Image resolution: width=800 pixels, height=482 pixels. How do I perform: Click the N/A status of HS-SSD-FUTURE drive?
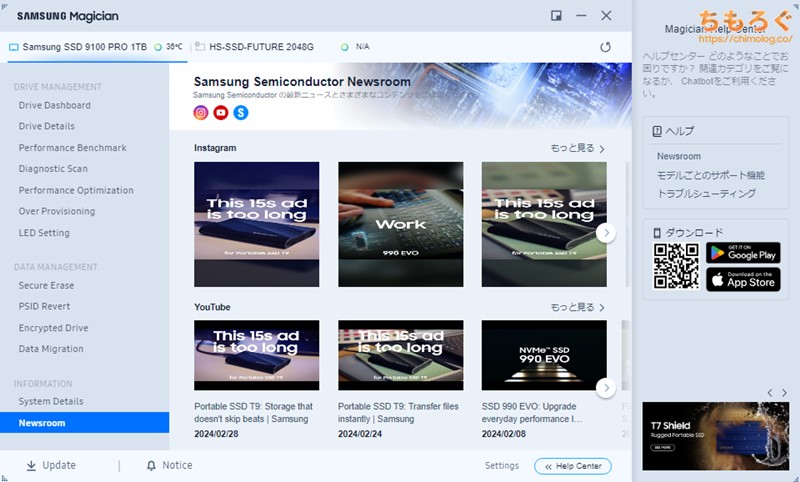pyautogui.click(x=355, y=47)
